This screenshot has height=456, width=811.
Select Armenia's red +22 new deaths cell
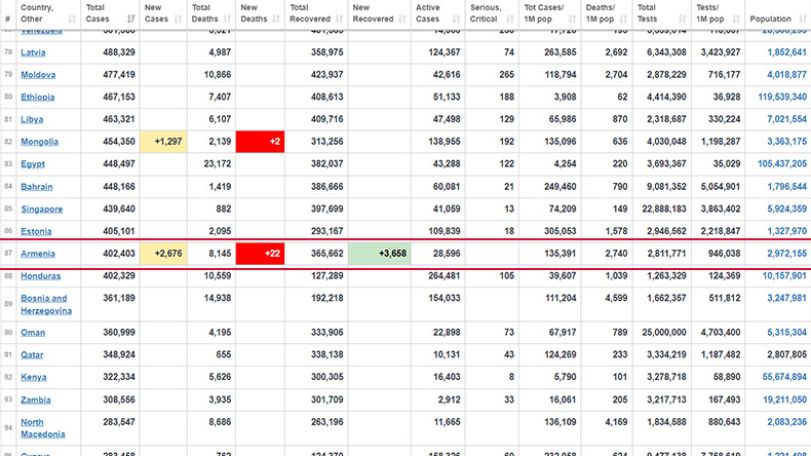[260, 253]
